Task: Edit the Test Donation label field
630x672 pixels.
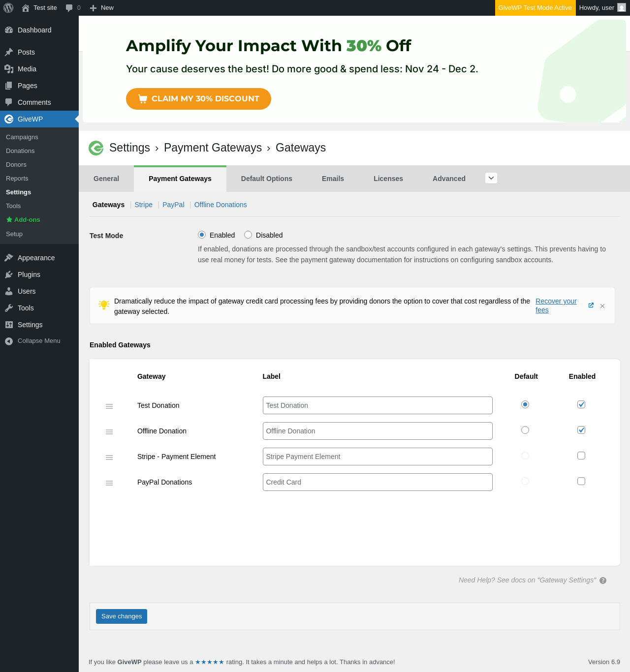Action: (x=378, y=405)
